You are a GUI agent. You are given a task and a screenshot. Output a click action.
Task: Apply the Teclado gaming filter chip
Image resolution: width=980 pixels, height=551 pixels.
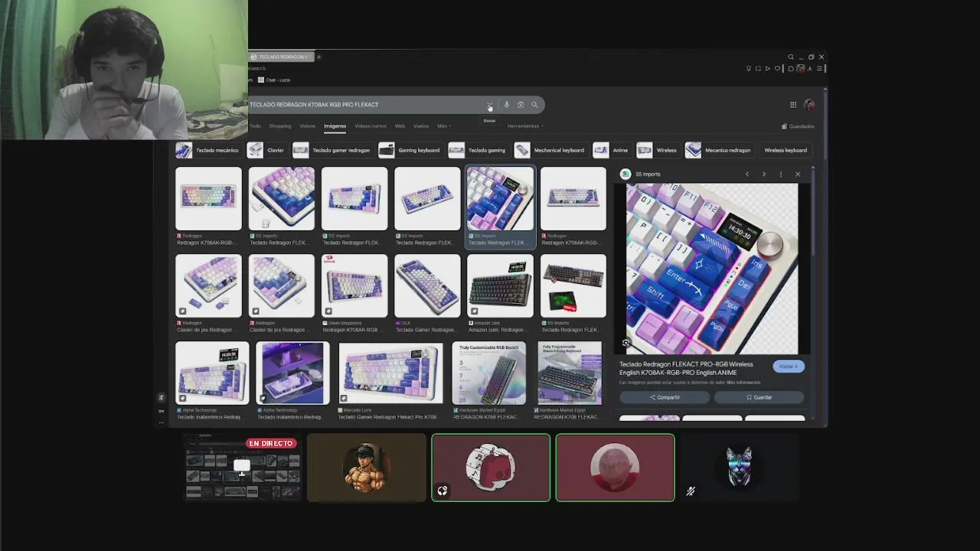click(478, 150)
